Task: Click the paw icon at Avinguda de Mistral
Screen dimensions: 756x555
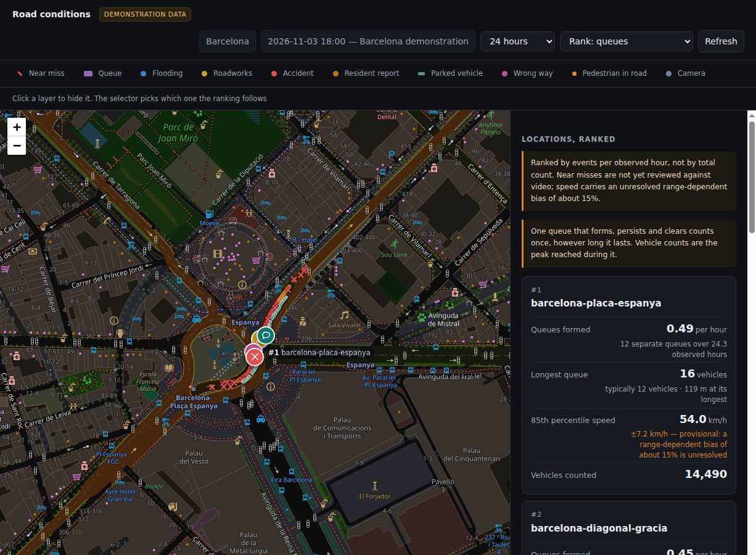Action: pyautogui.click(x=422, y=318)
